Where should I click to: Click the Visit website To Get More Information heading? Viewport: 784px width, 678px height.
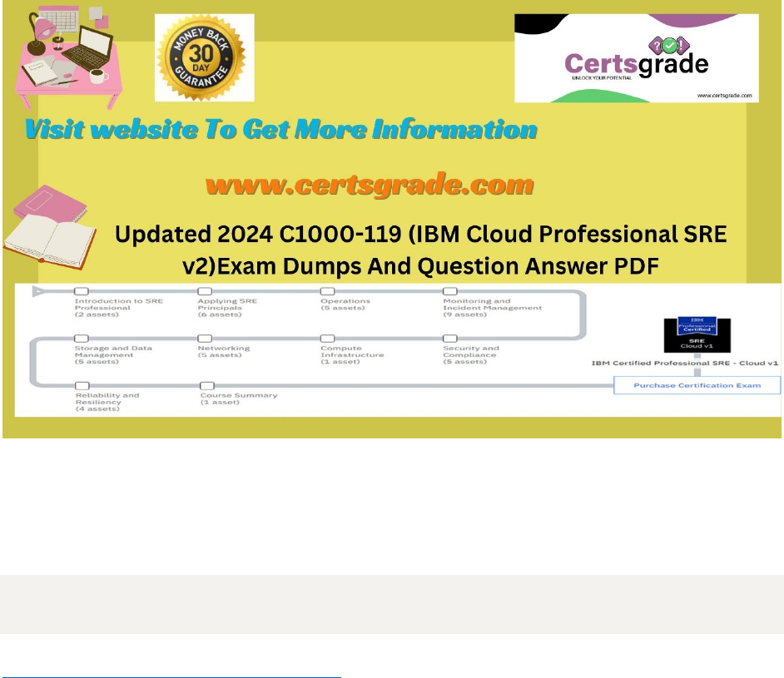pyautogui.click(x=281, y=131)
